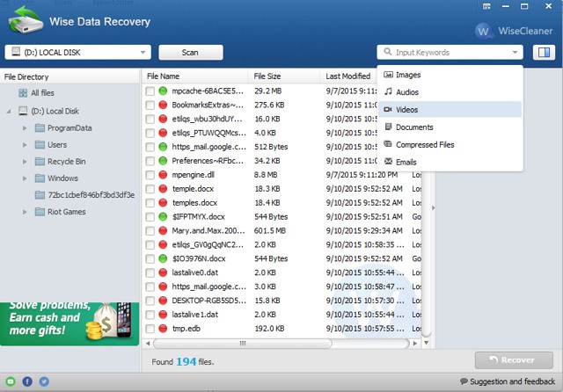Viewport: 563px width, 392px height.
Task: Click the Scan button
Action: (x=191, y=53)
